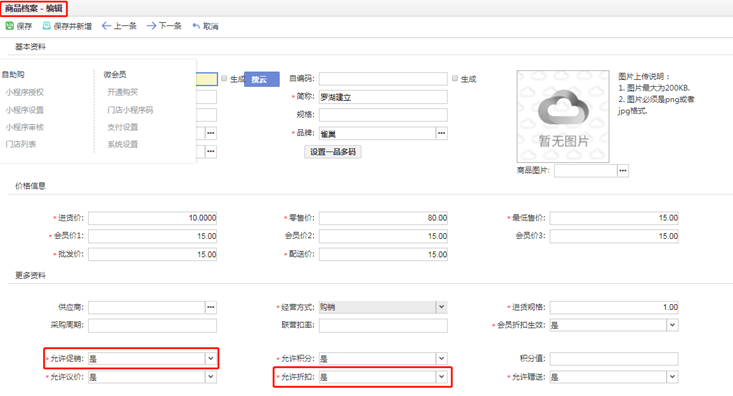
Task: Open 小程序授权 menu item
Action: [24, 92]
